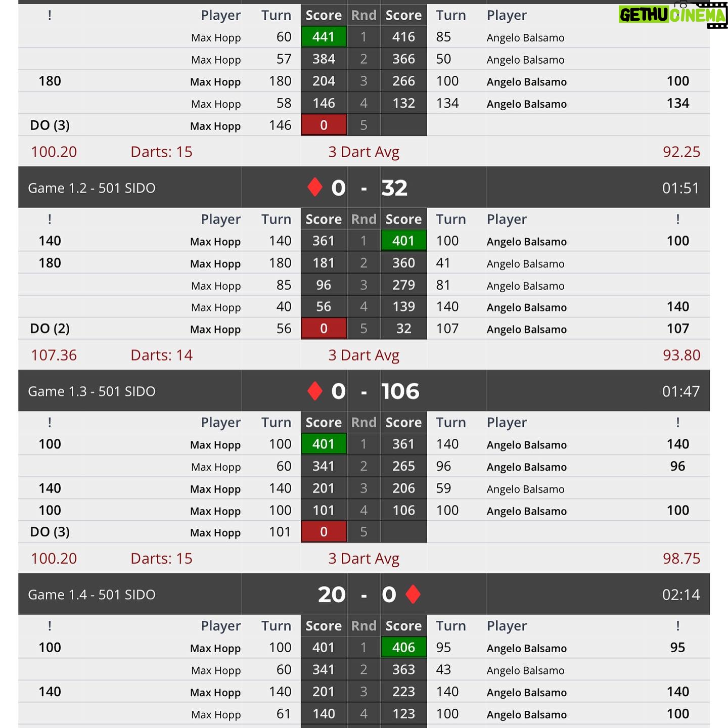
Task: Click green 441 score cell
Action: tap(324, 37)
